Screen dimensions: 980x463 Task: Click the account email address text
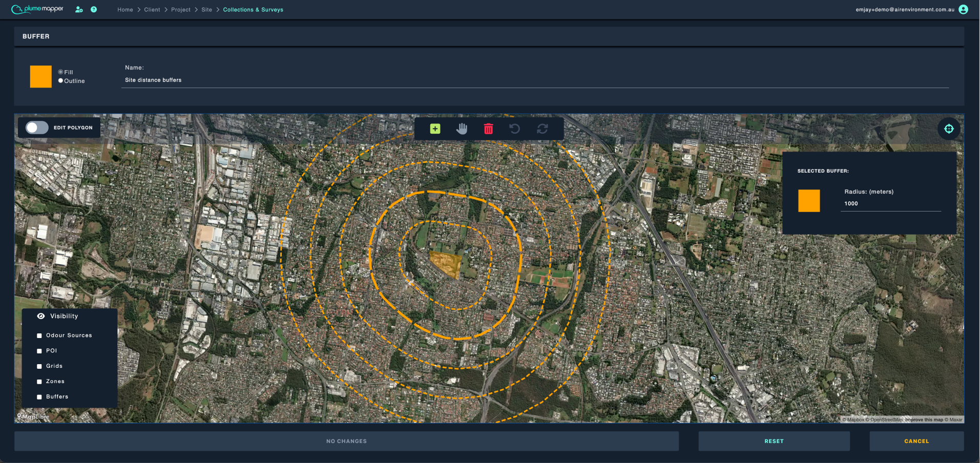(x=905, y=10)
